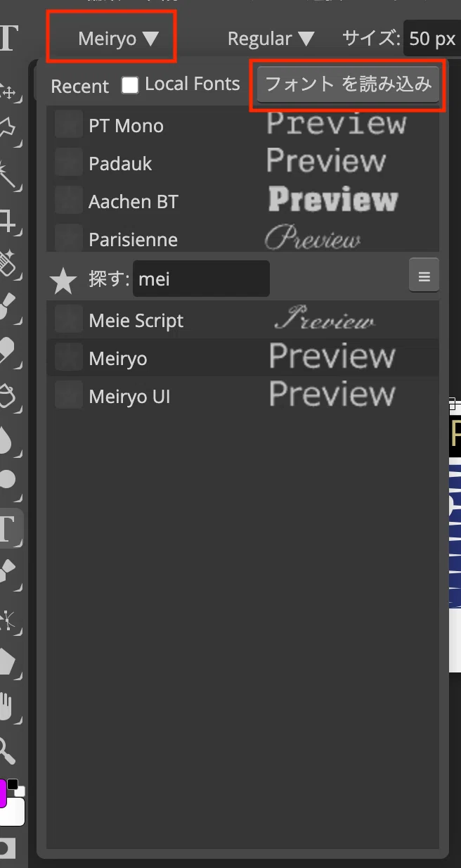This screenshot has height=868, width=461.
Task: Select the Magic Wand tool
Action: tap(7, 173)
